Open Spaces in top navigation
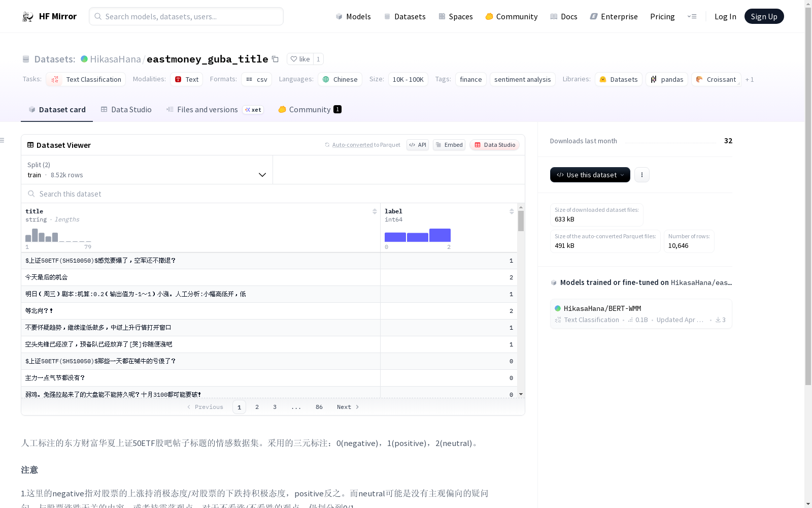 (x=455, y=16)
